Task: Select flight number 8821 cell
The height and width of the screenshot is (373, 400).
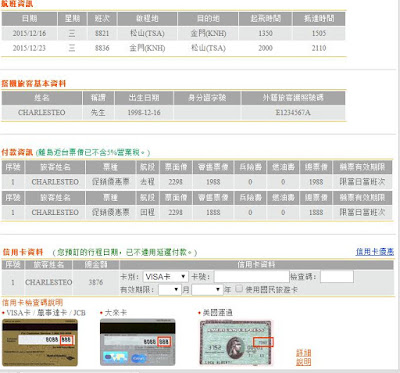Action: [102, 33]
